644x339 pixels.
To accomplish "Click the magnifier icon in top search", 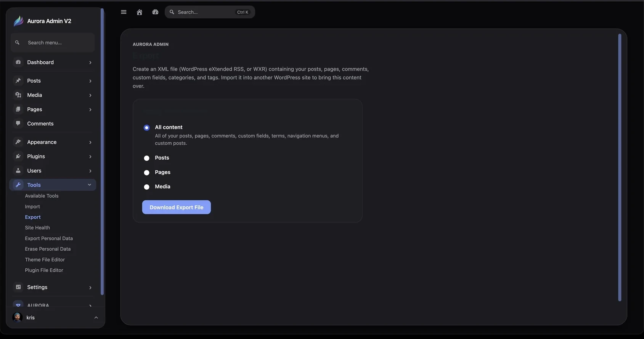I will [172, 12].
